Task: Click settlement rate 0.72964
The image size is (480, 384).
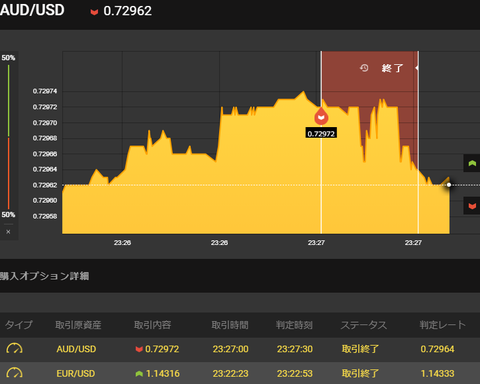Action: pyautogui.click(x=437, y=349)
